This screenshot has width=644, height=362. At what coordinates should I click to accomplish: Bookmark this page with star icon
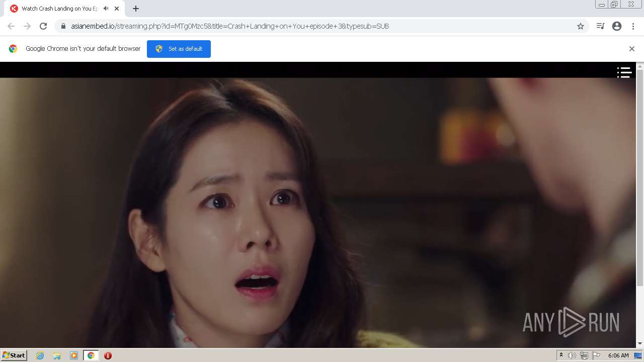pyautogui.click(x=581, y=26)
